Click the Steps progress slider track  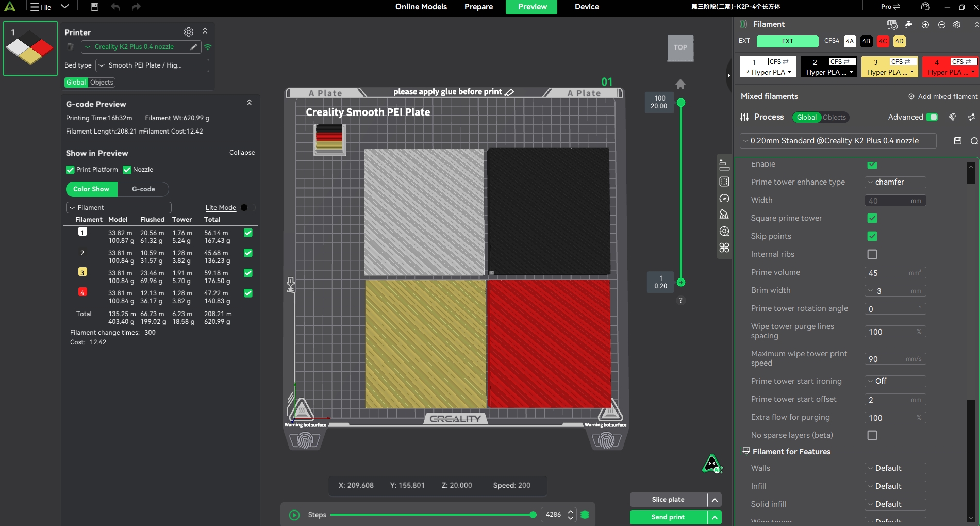pyautogui.click(x=431, y=515)
